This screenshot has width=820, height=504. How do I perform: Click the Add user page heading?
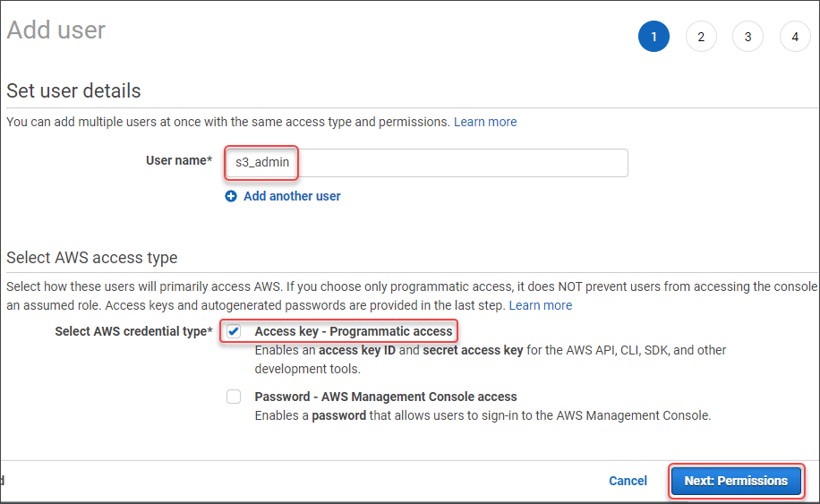tap(56, 30)
